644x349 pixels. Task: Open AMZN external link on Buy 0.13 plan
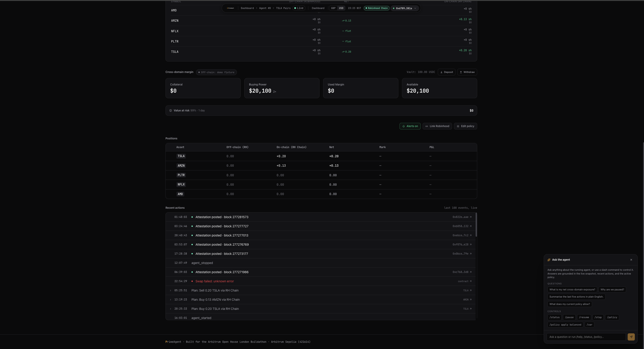[x=471, y=300]
